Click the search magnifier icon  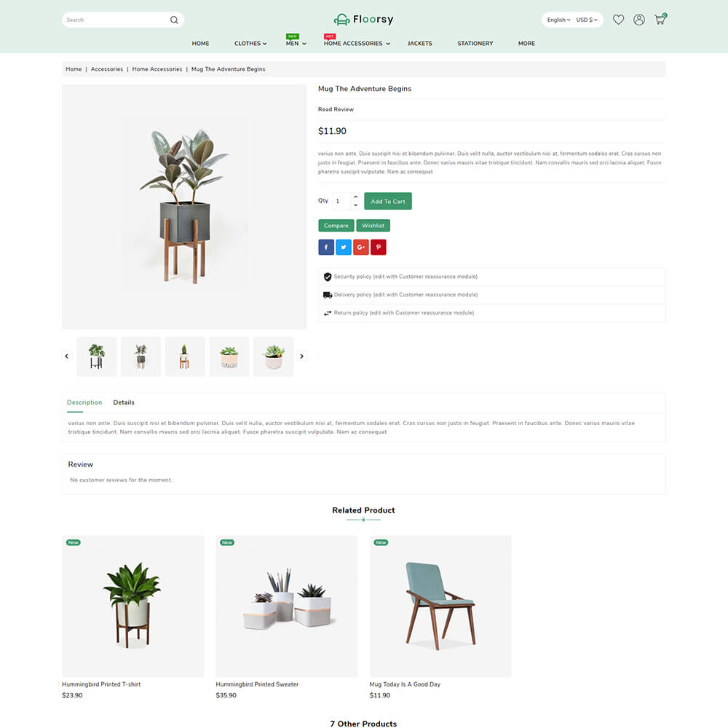point(174,20)
